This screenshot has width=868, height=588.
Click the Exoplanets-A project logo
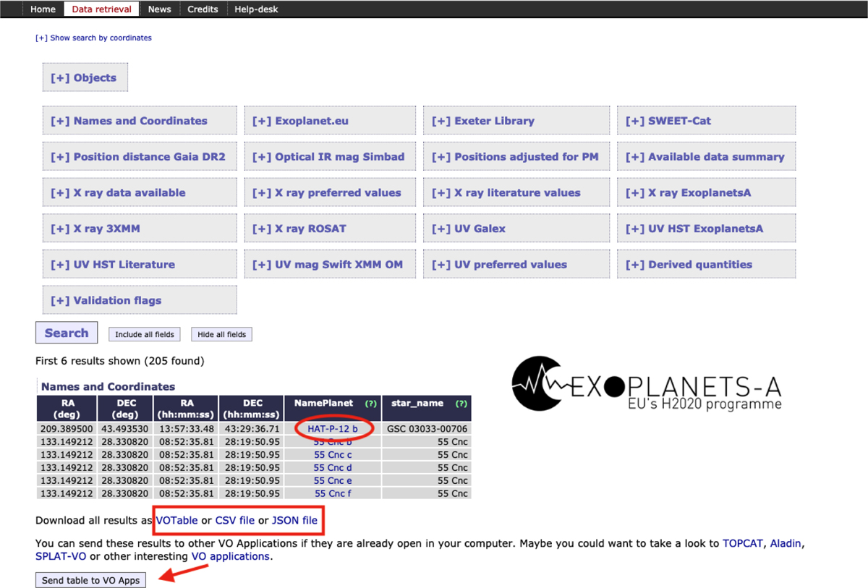coord(647,383)
